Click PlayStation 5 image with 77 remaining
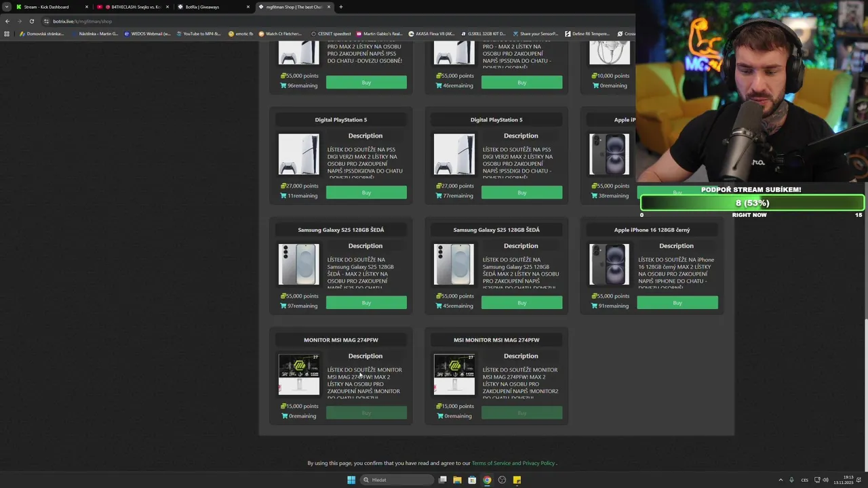The width and height of the screenshot is (868, 488). pos(454,154)
